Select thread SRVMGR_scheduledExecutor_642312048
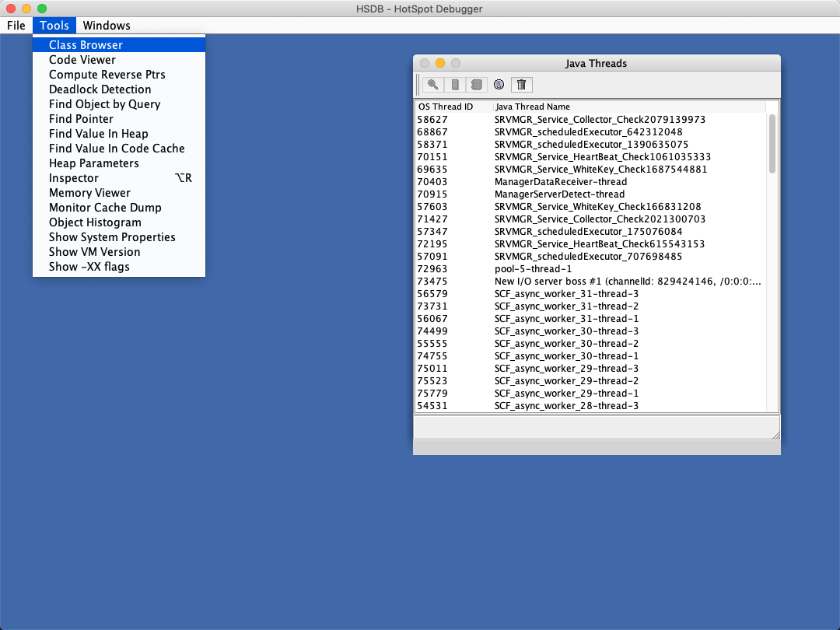The image size is (840, 630). pyautogui.click(x=591, y=131)
